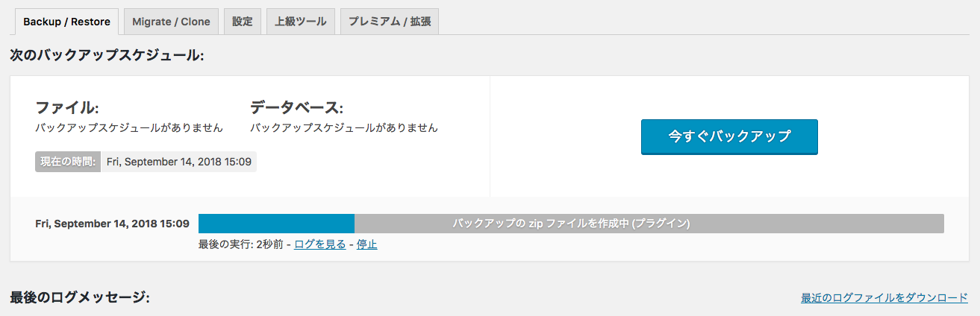The height and width of the screenshot is (316, 980).
Task: Go to the プレミアム / 拡張 tab
Action: (x=389, y=22)
